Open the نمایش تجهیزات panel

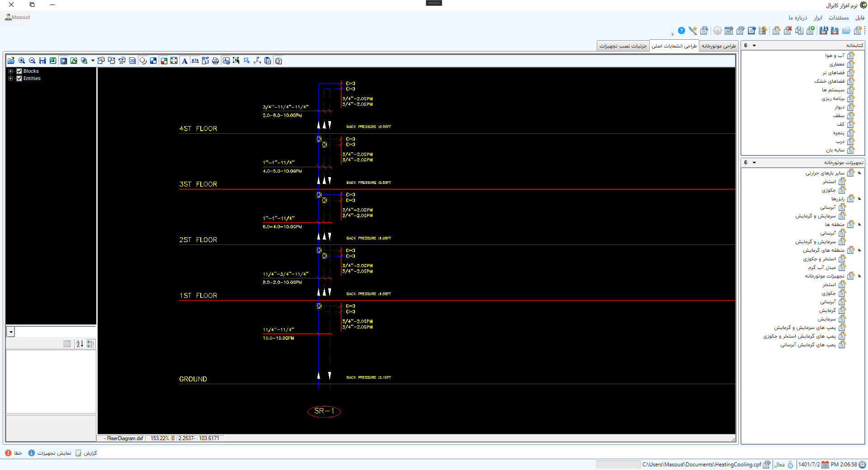[50, 453]
